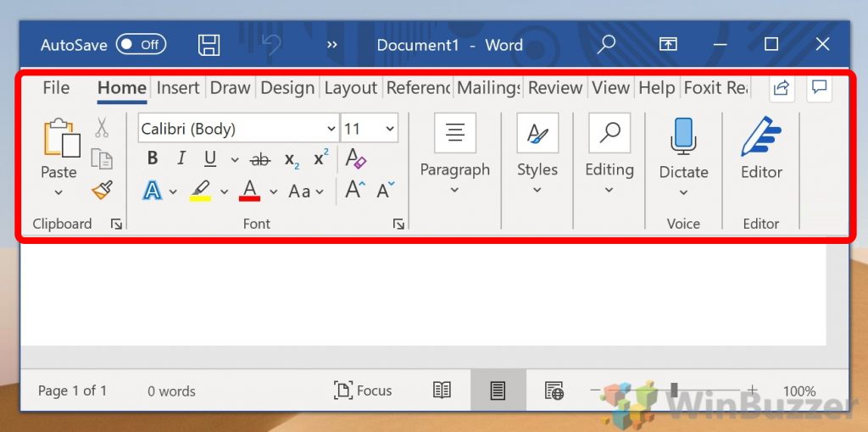Viewport: 868px width, 432px height.
Task: Click the 100% zoom level label
Action: [x=798, y=391]
